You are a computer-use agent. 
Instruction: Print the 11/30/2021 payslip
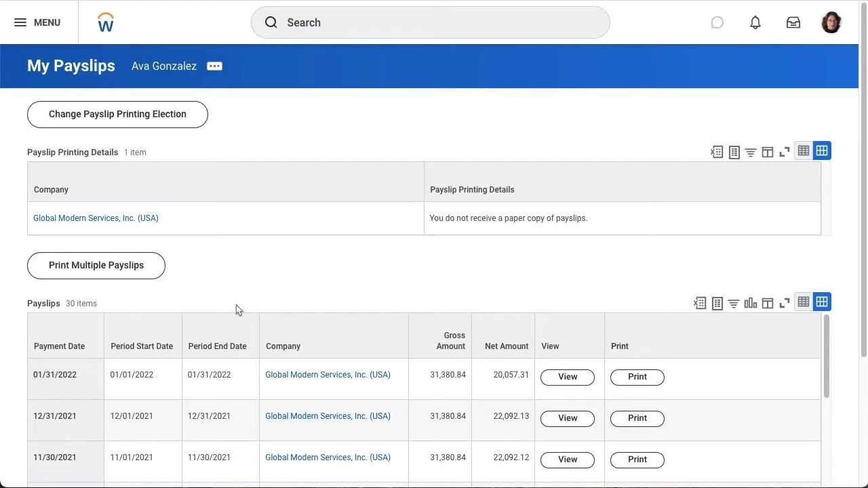637,460
